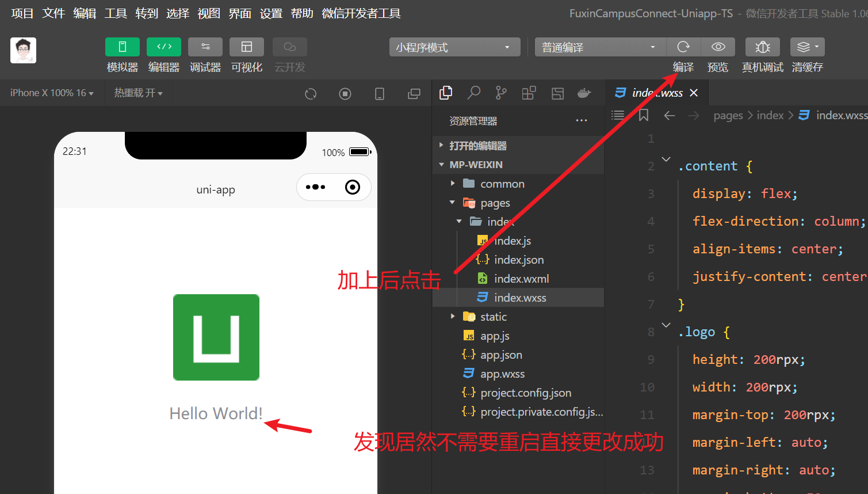Navigate forward with right arrow
The height and width of the screenshot is (494, 868).
694,116
